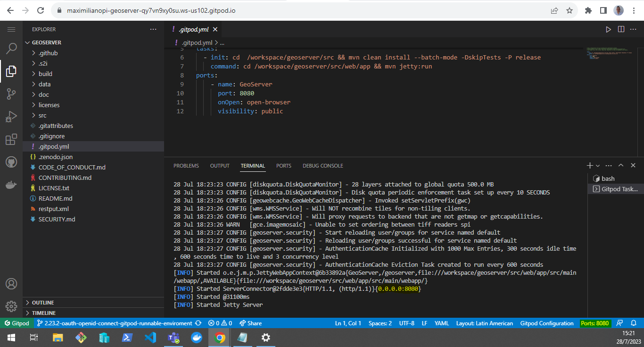Open the GitHub view in activity bar
Screen dimensions: 644x347
pos(11,162)
